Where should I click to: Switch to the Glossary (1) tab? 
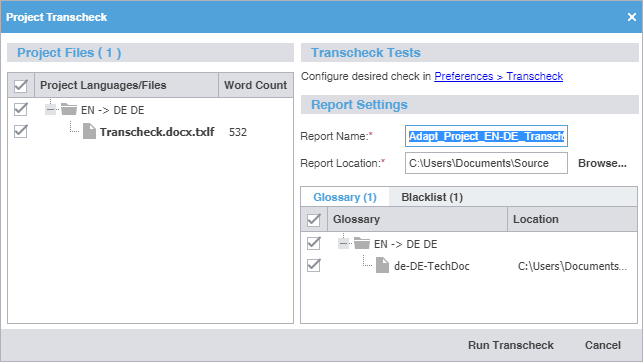(345, 197)
